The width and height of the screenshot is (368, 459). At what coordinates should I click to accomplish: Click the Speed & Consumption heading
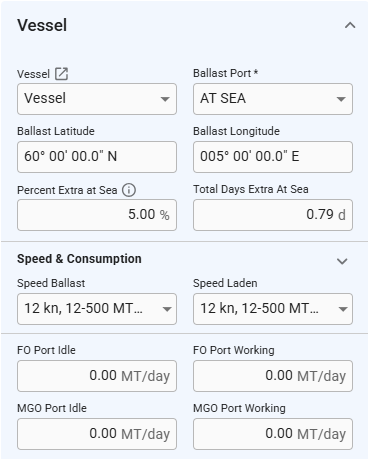tap(79, 259)
